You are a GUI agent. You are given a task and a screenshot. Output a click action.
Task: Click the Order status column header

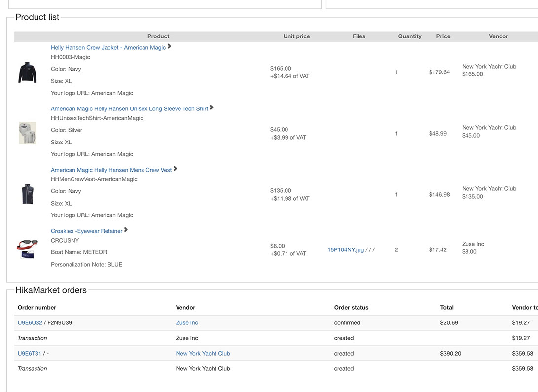(351, 308)
